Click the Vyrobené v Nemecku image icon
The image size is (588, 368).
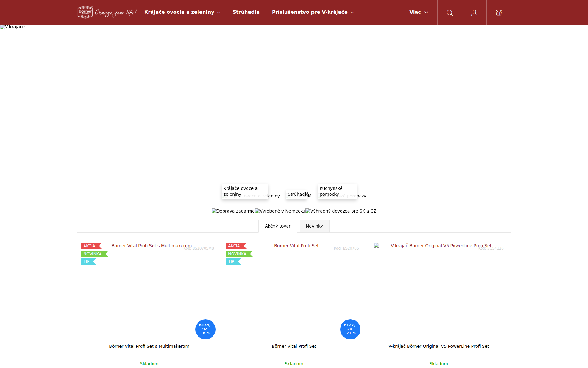280,211
